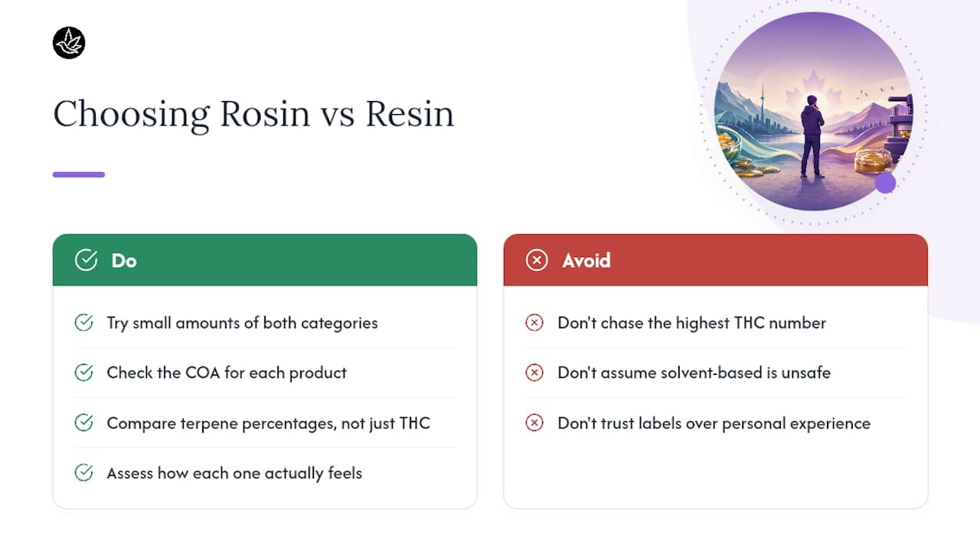Click X icon beside 'Don't chase' item
This screenshot has height=551, width=980.
tap(534, 323)
